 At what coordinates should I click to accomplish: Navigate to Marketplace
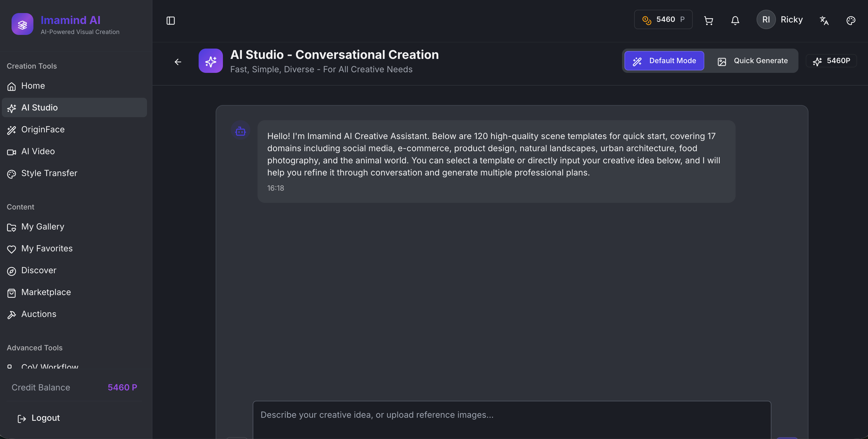[x=46, y=292]
